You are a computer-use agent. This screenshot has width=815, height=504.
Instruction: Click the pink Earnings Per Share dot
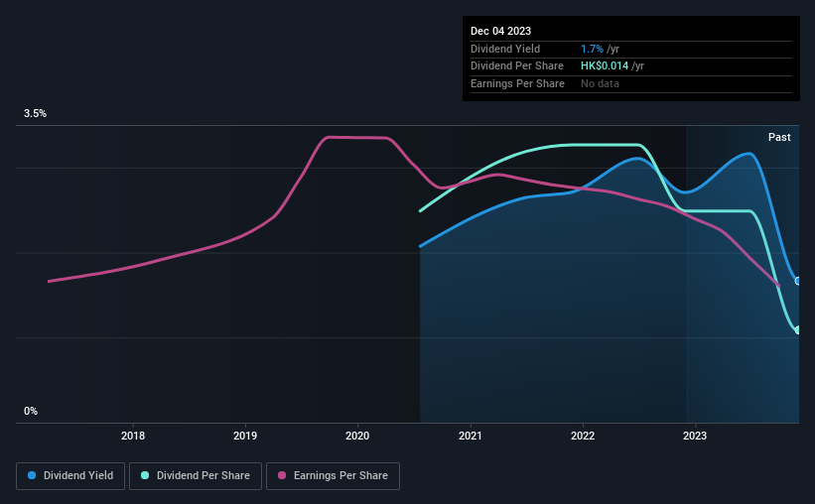click(x=282, y=475)
